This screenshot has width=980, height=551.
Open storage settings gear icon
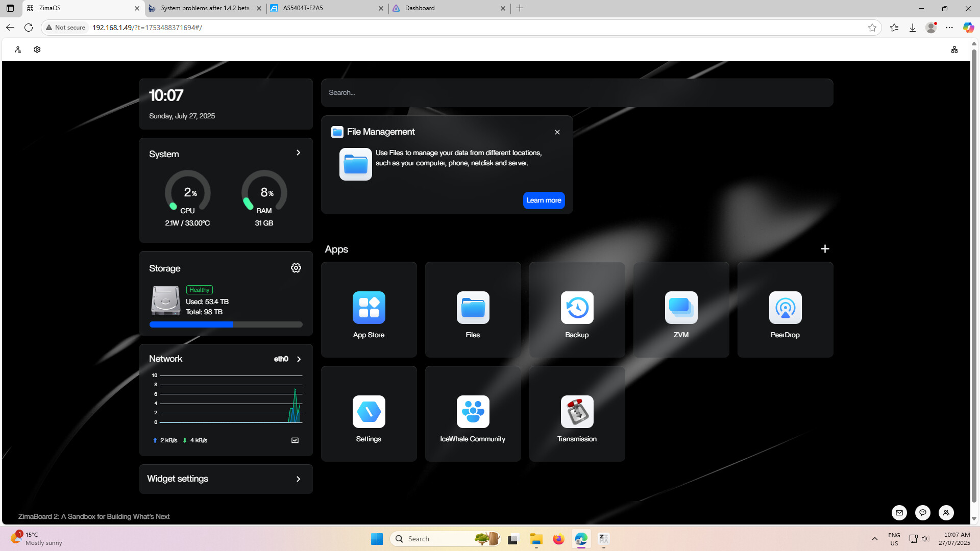point(296,268)
